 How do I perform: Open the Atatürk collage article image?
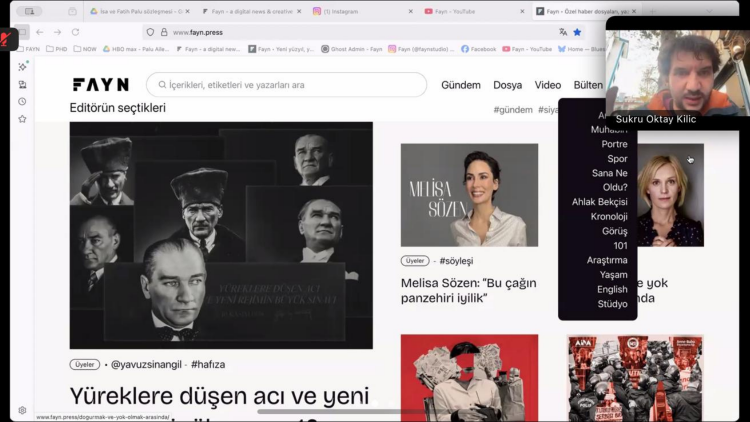pos(221,235)
